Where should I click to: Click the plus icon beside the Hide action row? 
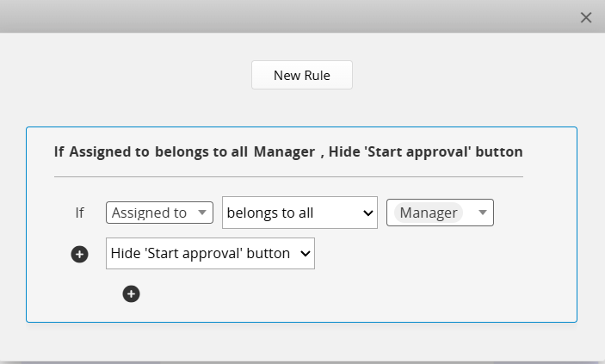(x=79, y=254)
